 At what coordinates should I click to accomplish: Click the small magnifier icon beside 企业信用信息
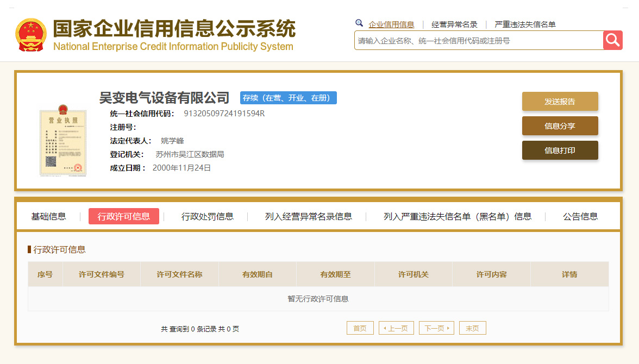[x=359, y=23]
